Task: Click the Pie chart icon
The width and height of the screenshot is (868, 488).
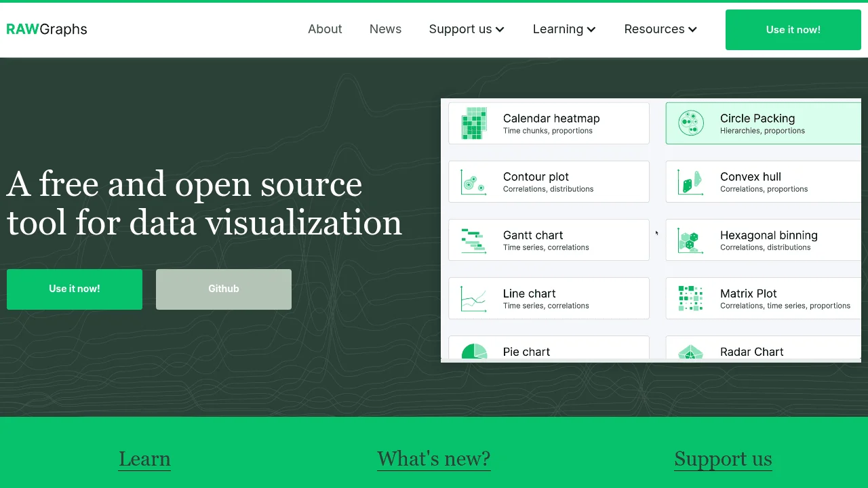Action: point(474,352)
